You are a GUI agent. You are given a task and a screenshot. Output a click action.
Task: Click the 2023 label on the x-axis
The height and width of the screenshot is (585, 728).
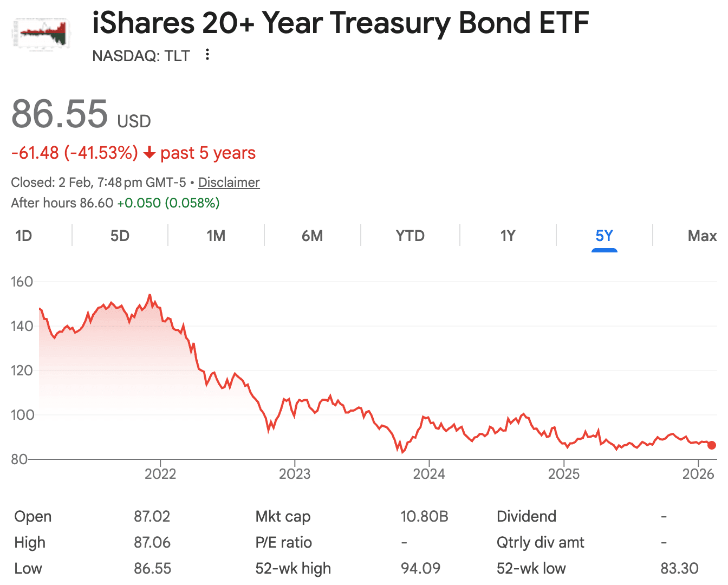295,474
